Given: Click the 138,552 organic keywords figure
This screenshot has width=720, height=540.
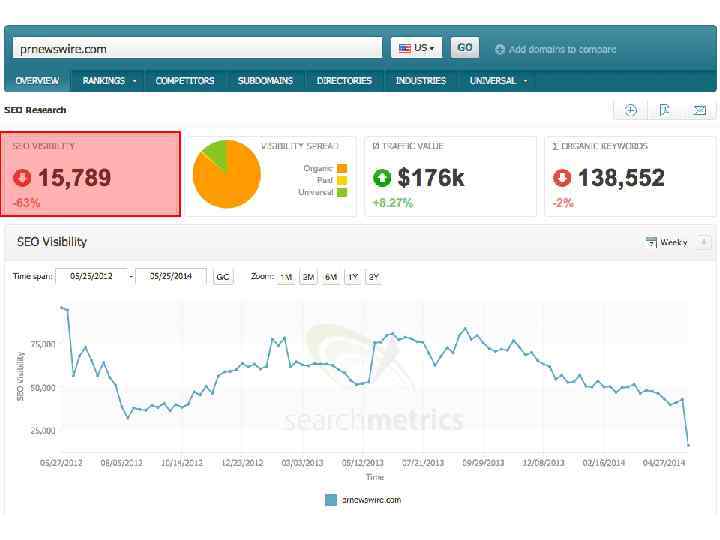Looking at the screenshot, I should pyautogui.click(x=621, y=178).
